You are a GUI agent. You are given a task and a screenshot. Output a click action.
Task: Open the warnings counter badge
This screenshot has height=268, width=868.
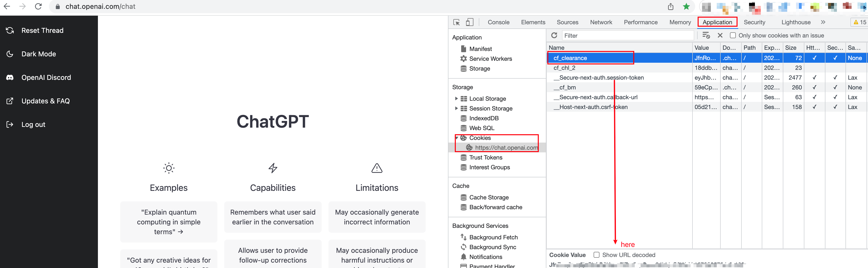[859, 22]
